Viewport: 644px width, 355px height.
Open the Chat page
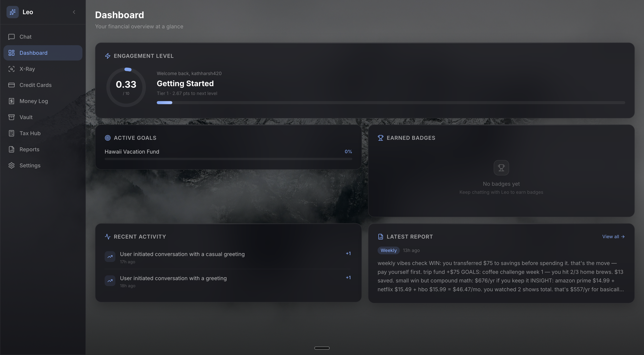point(25,37)
